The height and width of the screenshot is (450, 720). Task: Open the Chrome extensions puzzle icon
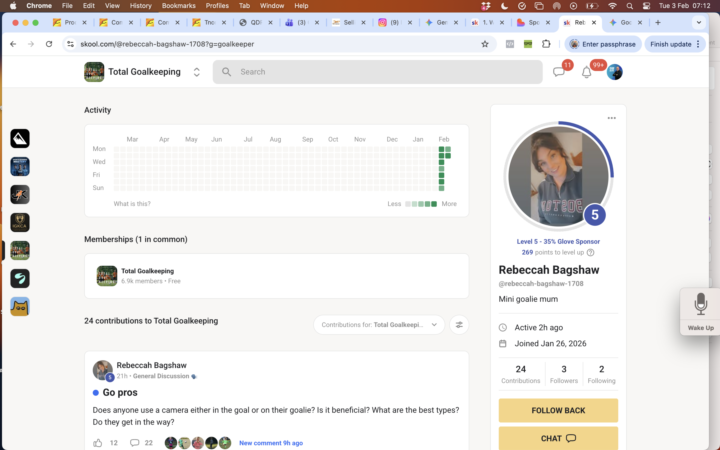(x=546, y=44)
